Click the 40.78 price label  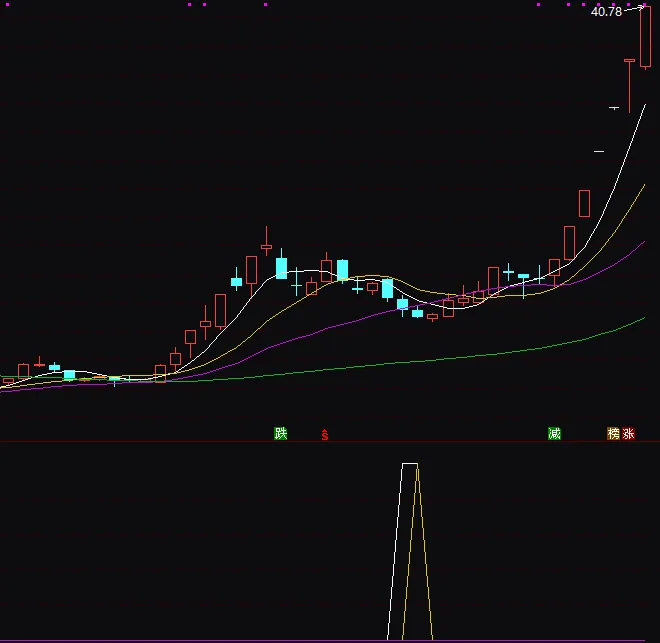pos(606,12)
